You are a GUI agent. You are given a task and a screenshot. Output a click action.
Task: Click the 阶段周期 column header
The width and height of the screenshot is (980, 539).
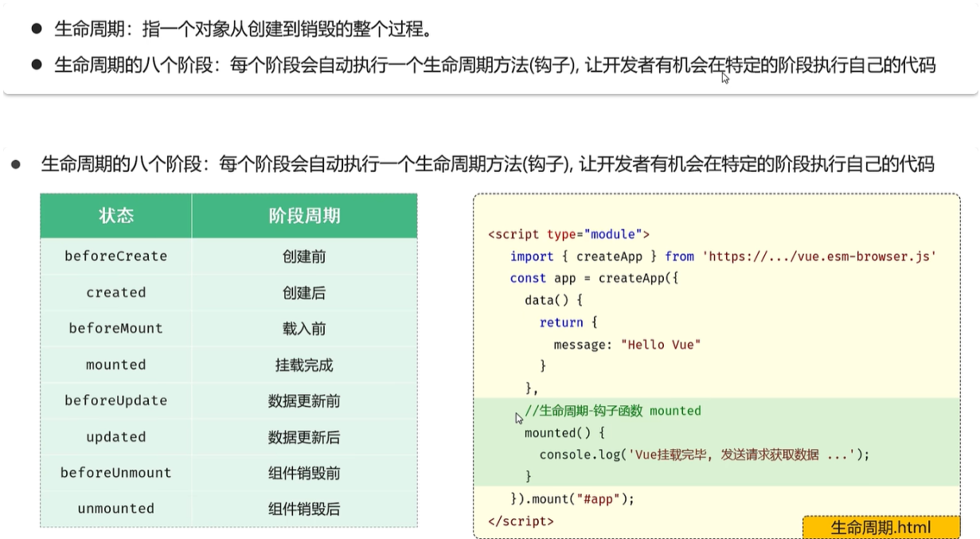pos(304,216)
